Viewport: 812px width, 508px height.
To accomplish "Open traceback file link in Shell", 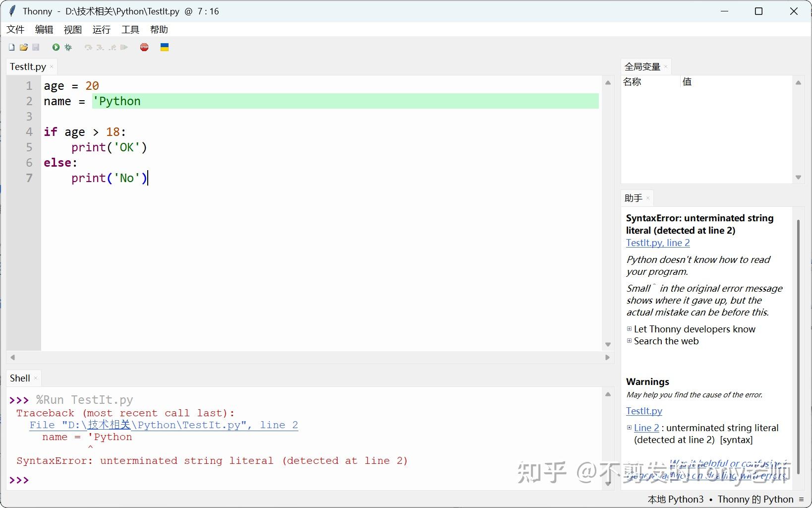I will pyautogui.click(x=164, y=425).
